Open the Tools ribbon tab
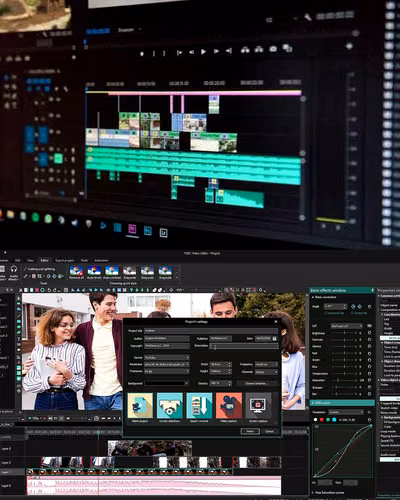The image size is (400, 500). pos(84,260)
